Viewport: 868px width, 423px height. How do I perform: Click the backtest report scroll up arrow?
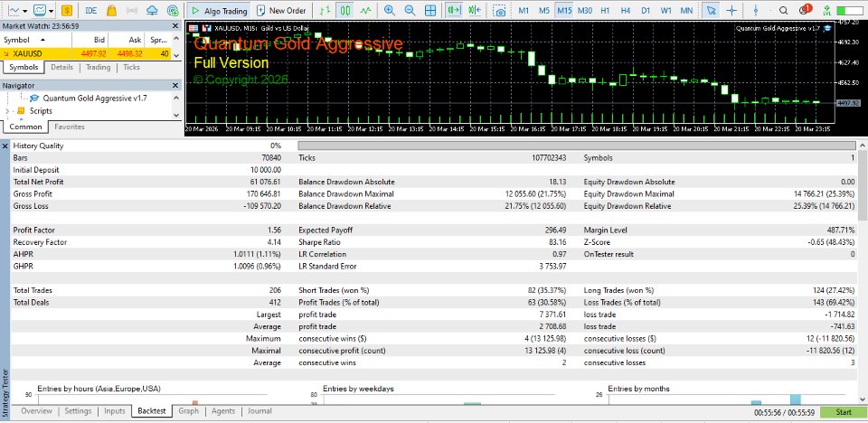click(x=863, y=145)
